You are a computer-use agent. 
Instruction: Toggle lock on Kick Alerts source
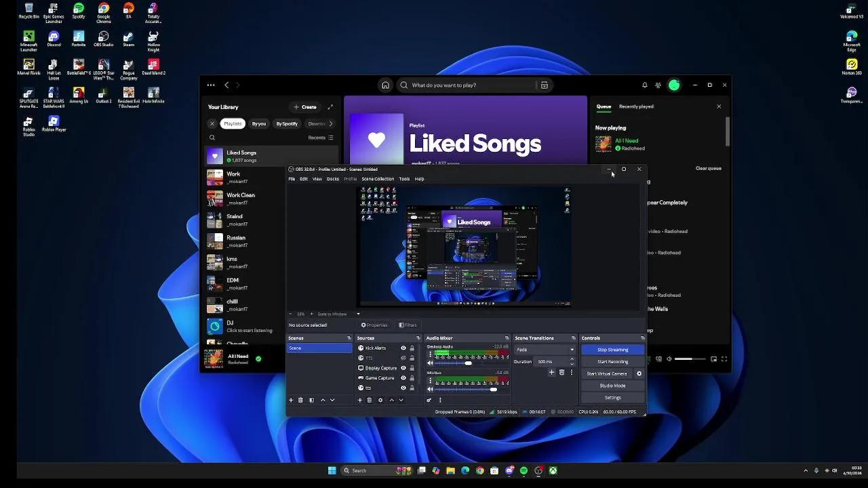[412, 348]
